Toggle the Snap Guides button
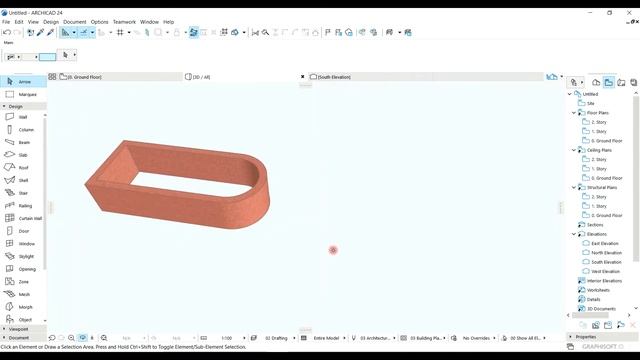Screen dimensions: 640x360 click(x=84, y=32)
